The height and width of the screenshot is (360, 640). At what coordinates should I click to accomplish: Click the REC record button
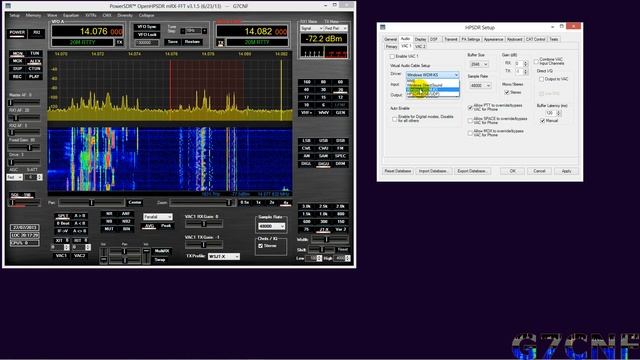pyautogui.click(x=17, y=76)
